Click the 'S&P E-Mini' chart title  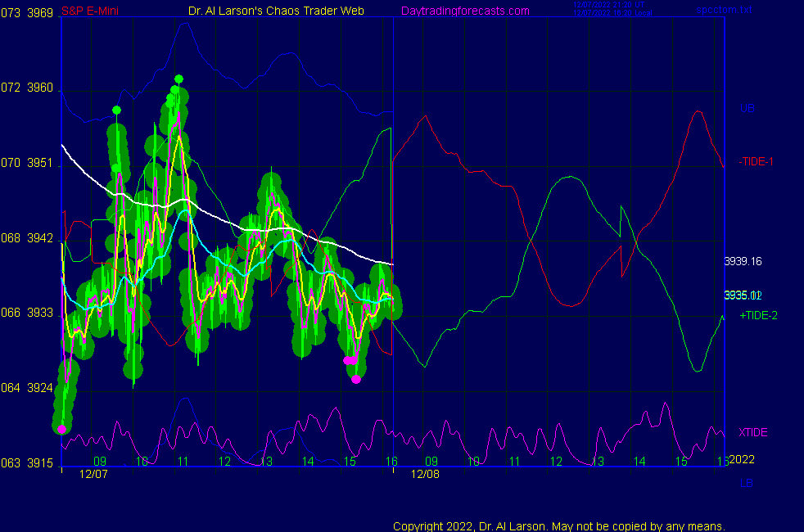(90, 11)
